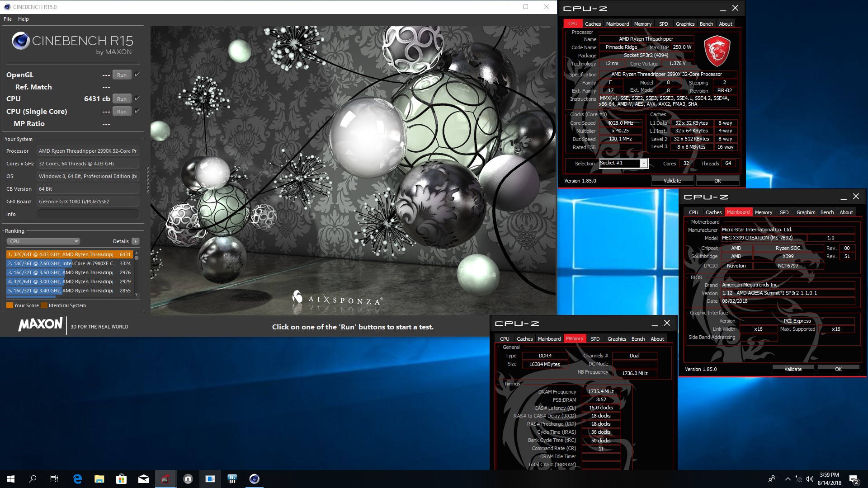Screen dimensions: 868x488
Task: Switch to Cinebench taskbar icon
Action: [x=254, y=479]
